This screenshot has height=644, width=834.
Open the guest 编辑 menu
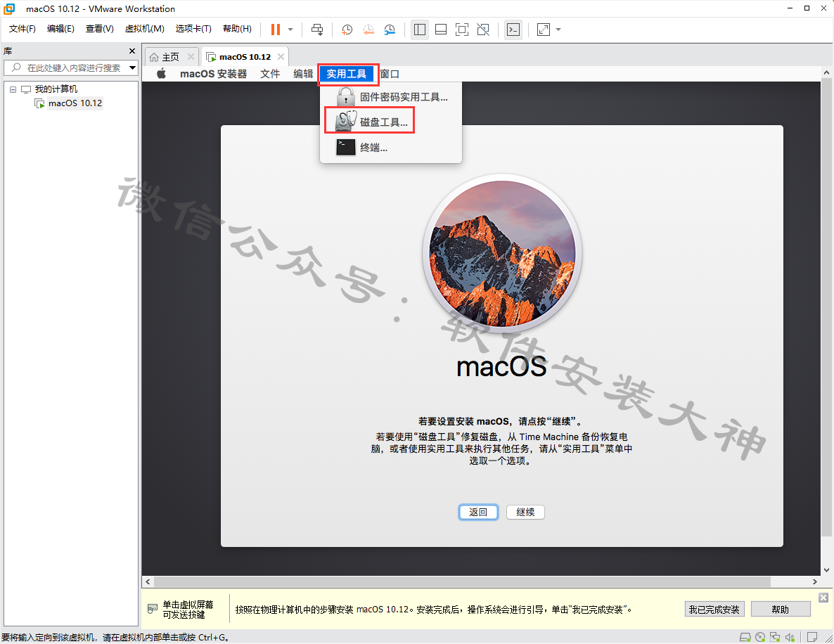[303, 74]
